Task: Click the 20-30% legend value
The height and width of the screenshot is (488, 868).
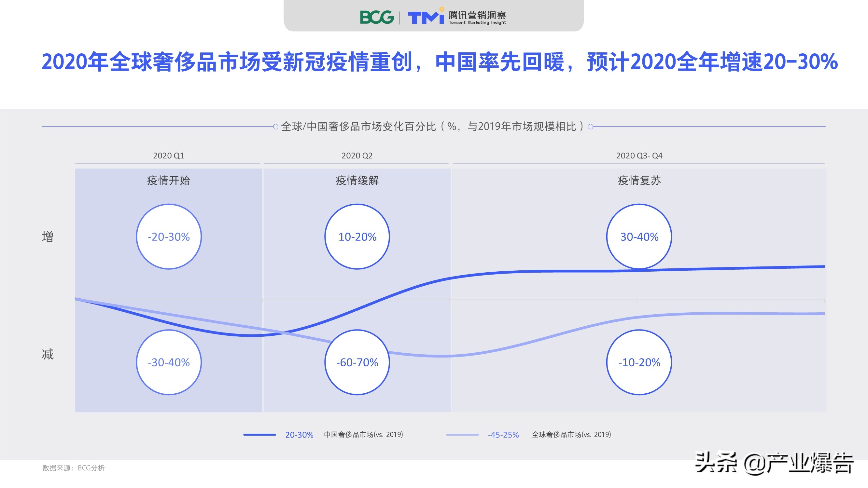Action: [299, 435]
